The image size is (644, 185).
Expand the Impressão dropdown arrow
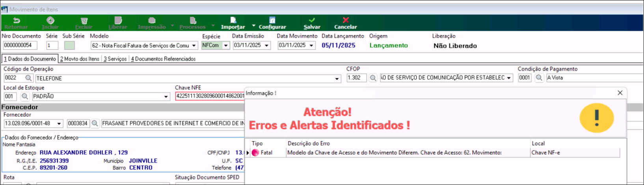click(172, 26)
